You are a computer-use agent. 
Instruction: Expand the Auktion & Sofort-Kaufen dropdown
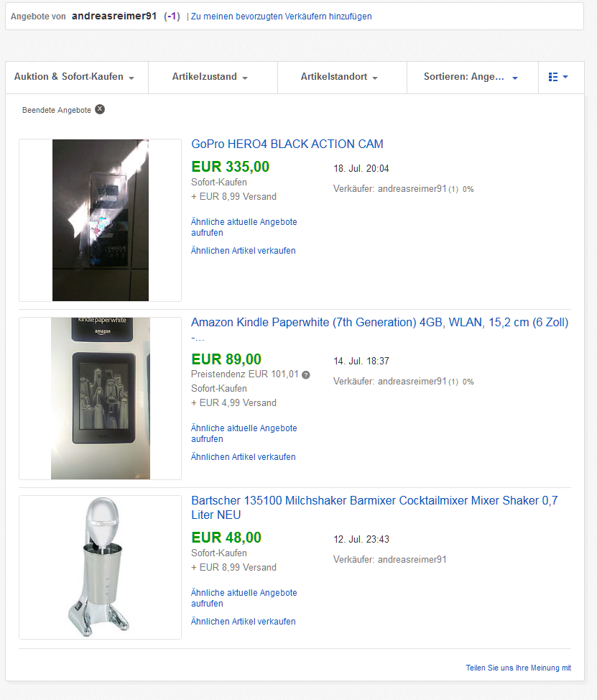coord(75,77)
